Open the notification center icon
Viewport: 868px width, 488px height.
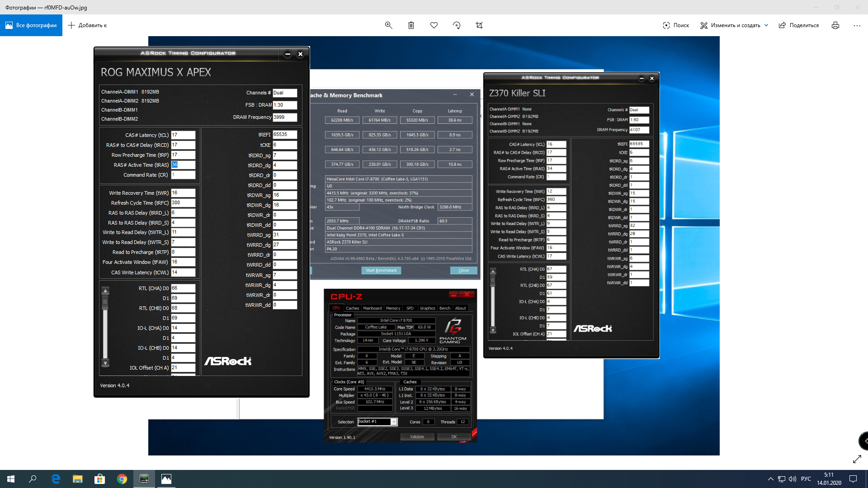pyautogui.click(x=853, y=479)
